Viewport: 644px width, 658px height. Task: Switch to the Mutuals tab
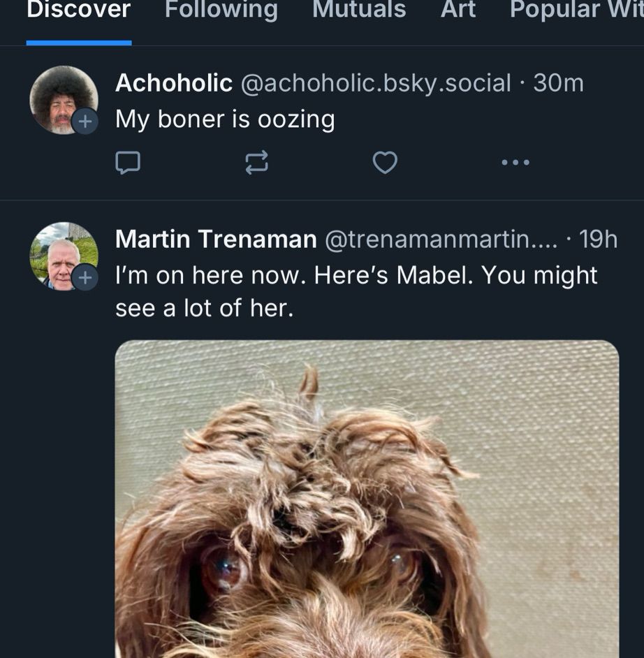pos(359,10)
